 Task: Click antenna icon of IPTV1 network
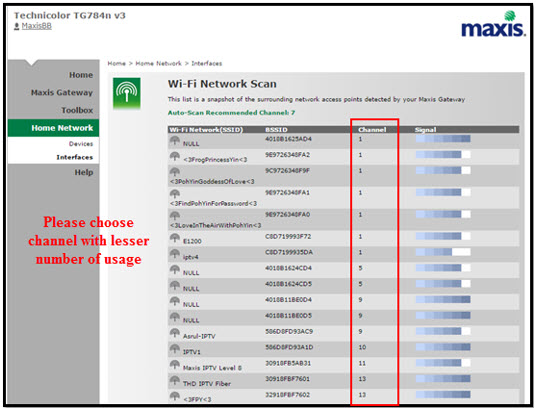(x=175, y=348)
